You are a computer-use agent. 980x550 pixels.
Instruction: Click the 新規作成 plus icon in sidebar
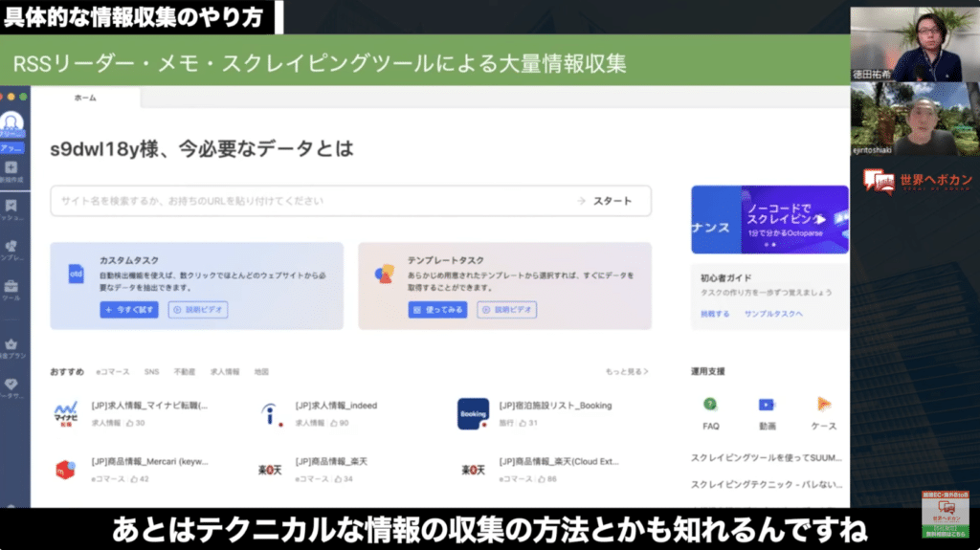point(11,167)
